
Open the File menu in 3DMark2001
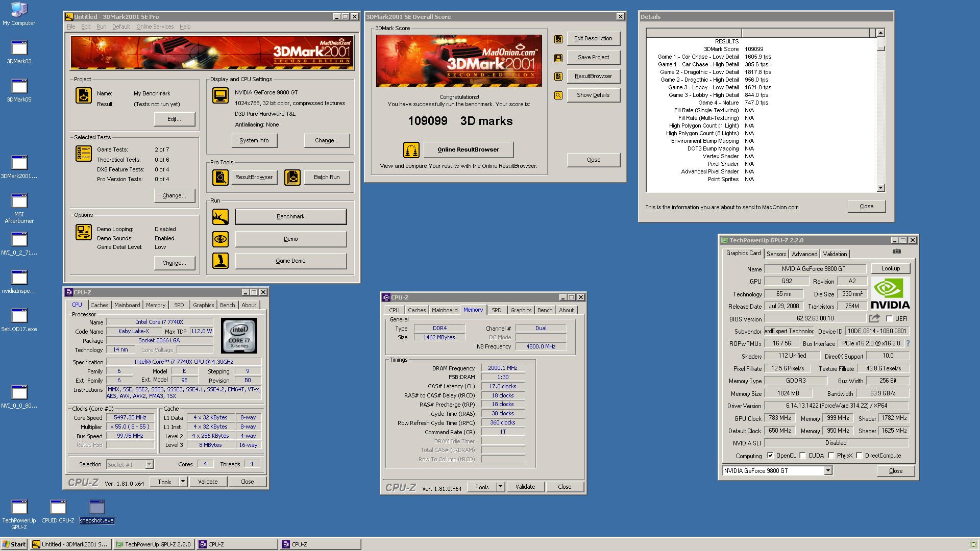[x=71, y=27]
